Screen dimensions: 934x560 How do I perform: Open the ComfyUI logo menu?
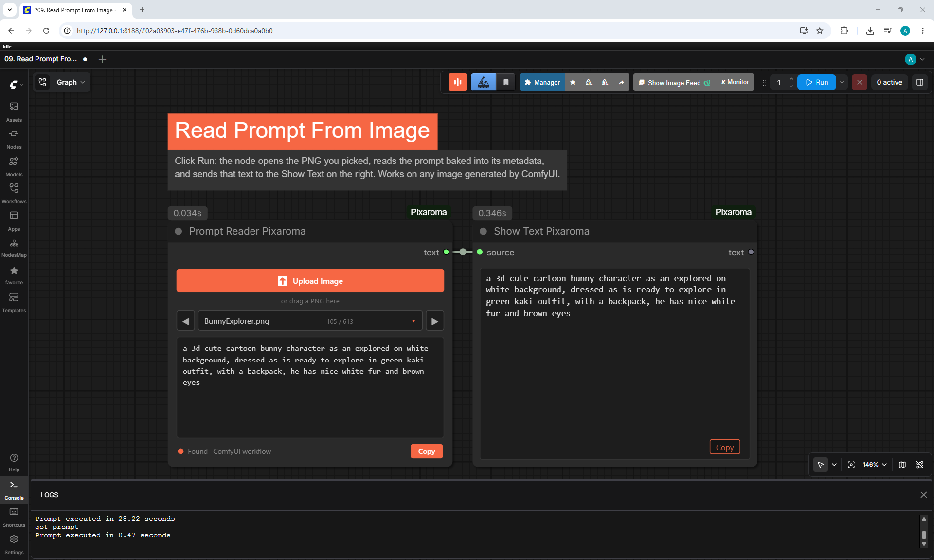(x=16, y=84)
